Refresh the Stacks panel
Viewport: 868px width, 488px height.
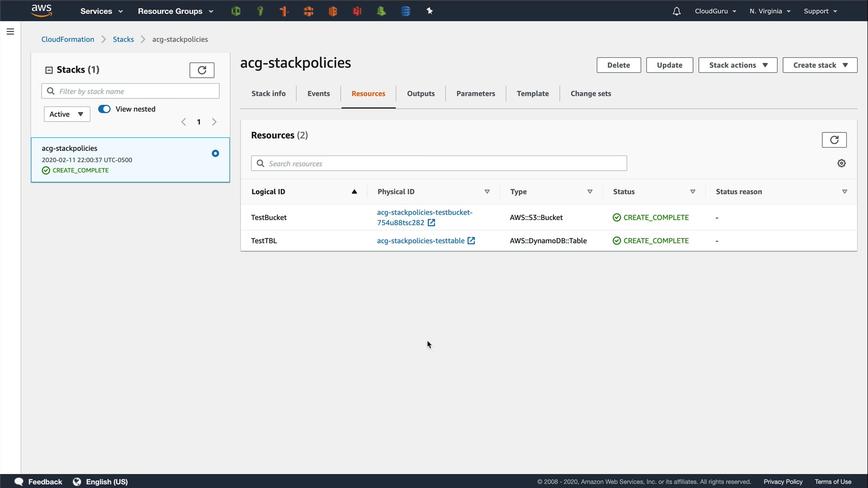[x=202, y=70]
